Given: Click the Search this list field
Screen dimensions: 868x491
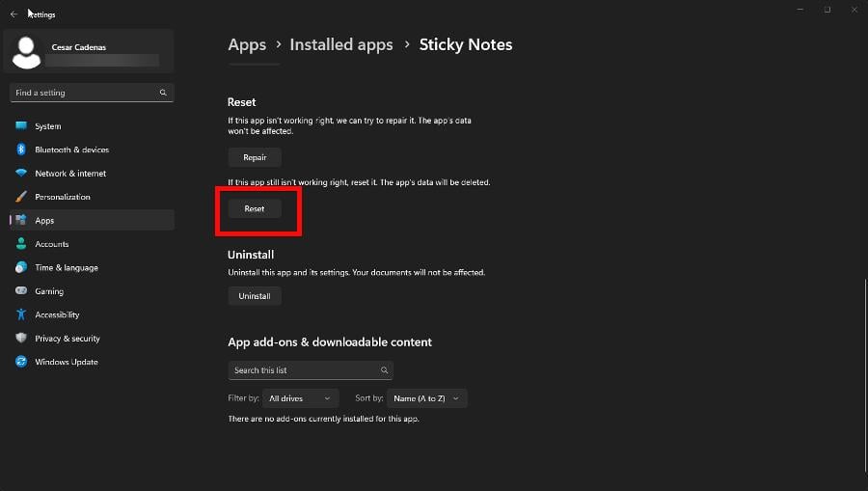Looking at the screenshot, I should 311,370.
